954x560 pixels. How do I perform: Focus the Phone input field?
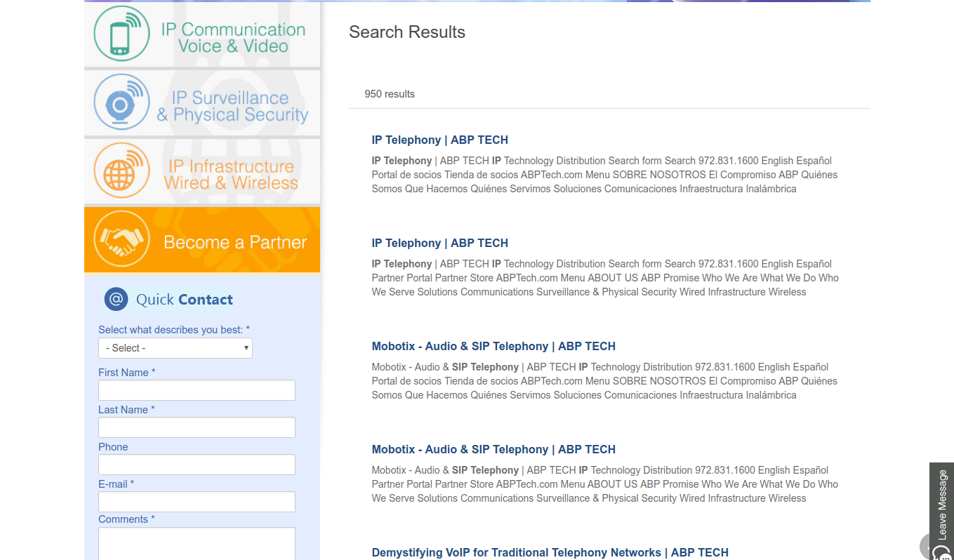(x=197, y=465)
